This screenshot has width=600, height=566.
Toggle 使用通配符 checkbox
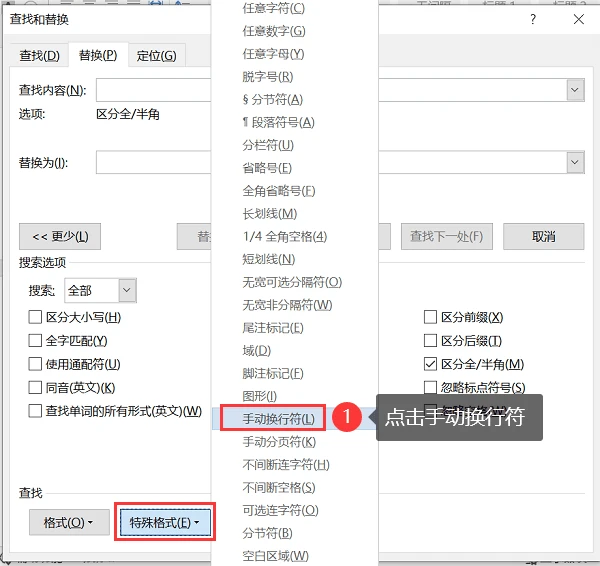(35, 364)
